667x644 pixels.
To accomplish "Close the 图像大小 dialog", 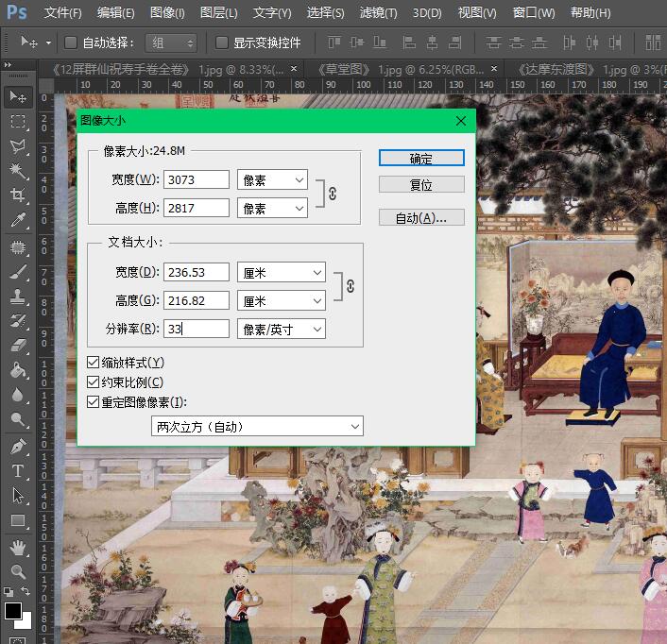I will 461,121.
